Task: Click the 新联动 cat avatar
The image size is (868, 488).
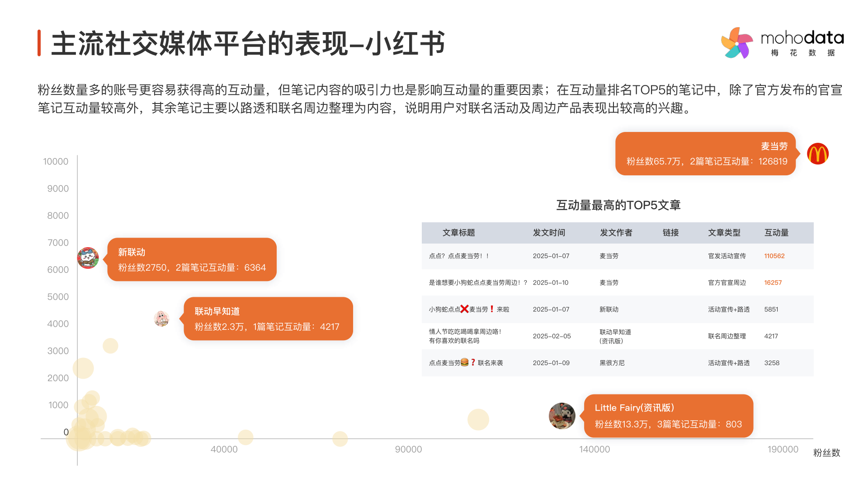Action: 88,258
